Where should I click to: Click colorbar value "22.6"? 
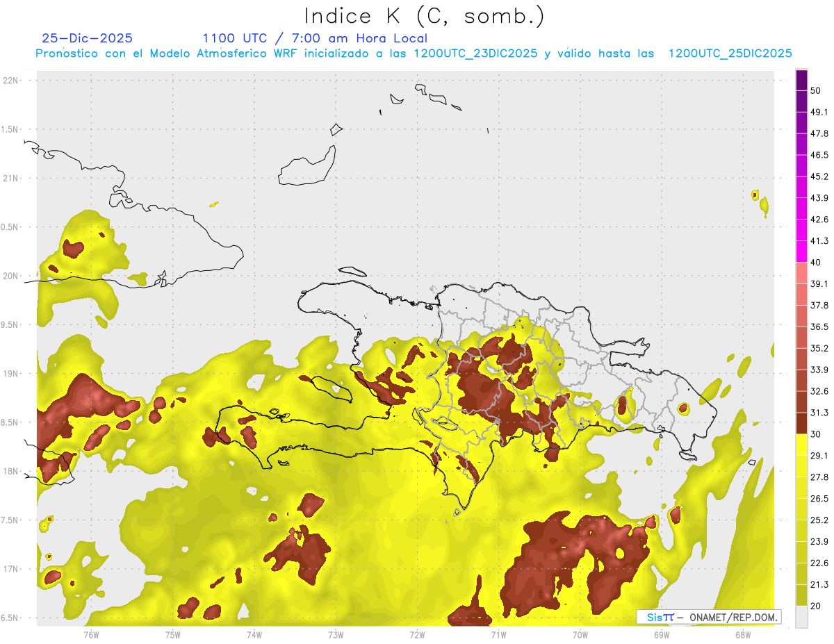click(x=819, y=563)
